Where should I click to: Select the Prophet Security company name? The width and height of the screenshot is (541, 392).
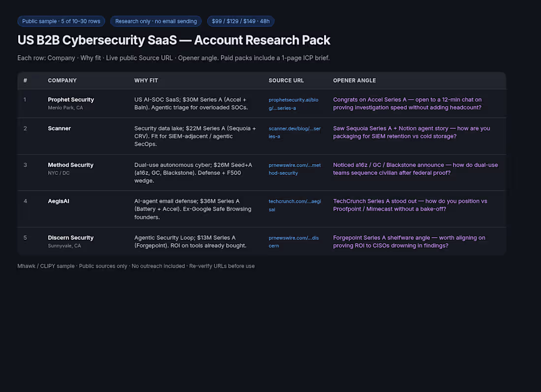(71, 100)
